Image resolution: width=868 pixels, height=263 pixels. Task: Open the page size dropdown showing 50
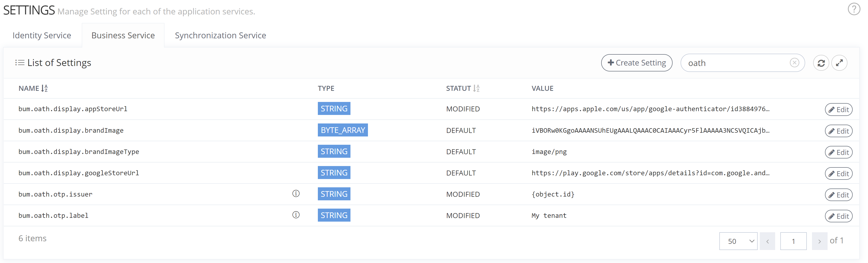pos(738,241)
